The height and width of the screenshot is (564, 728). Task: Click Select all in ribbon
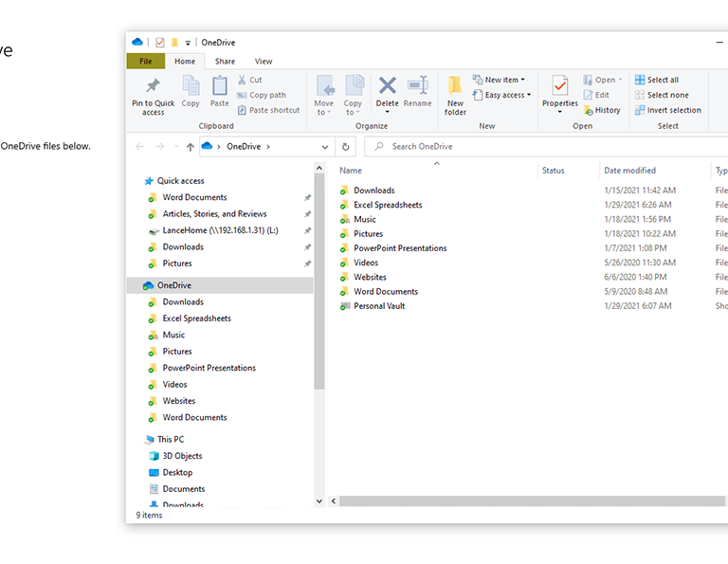click(x=657, y=80)
